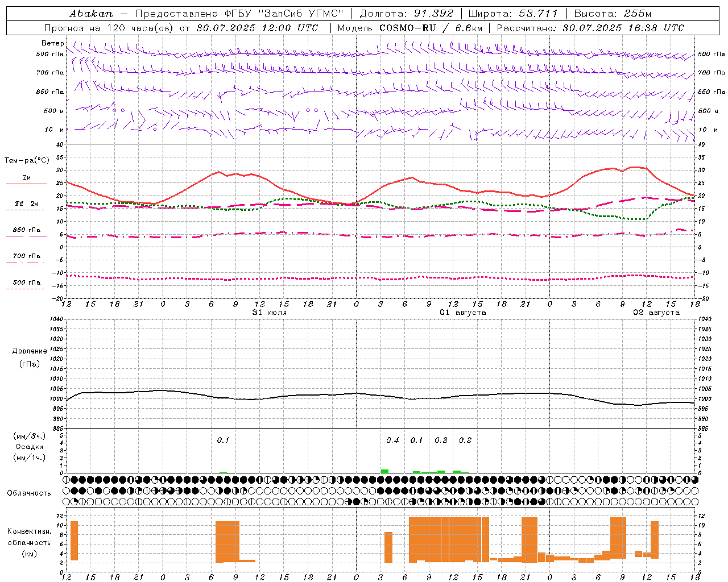The image size is (728, 582).
Task: Click the Облачность cloud cover label
Action: (29, 493)
